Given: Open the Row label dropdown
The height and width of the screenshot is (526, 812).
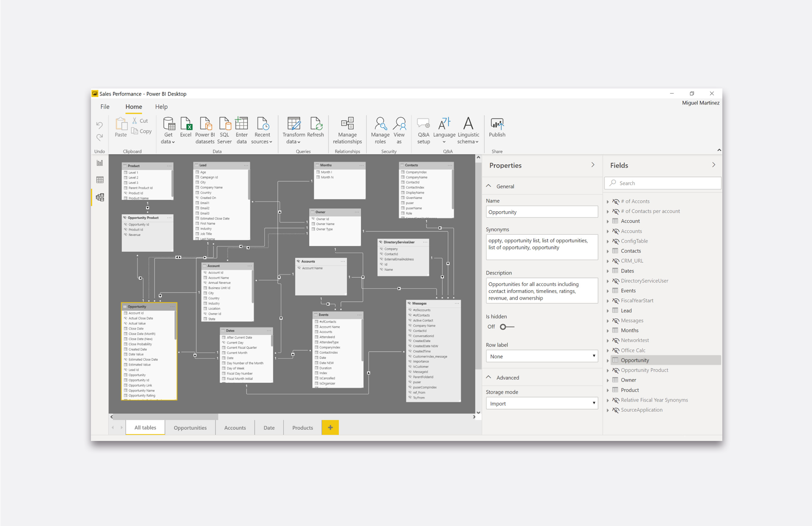Looking at the screenshot, I should click(x=542, y=356).
